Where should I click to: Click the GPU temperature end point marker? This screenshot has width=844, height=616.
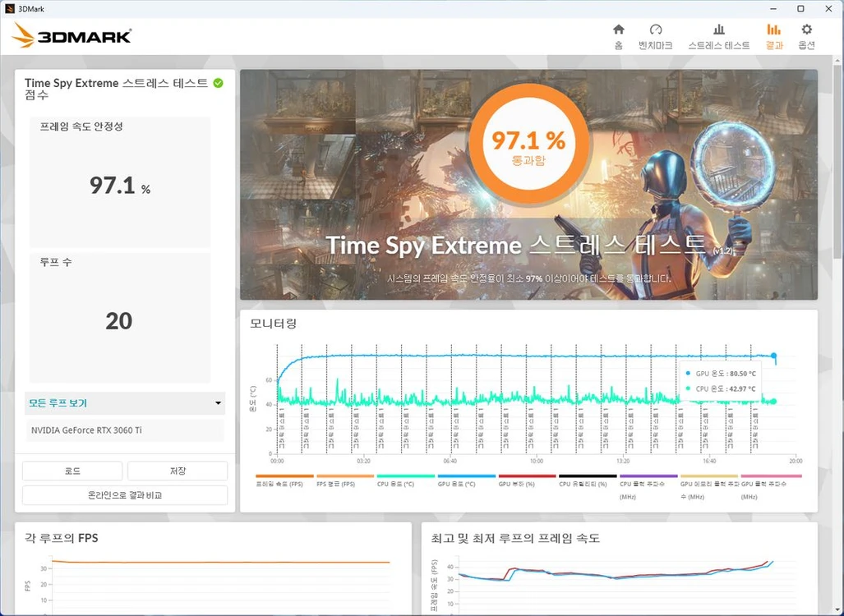click(x=773, y=356)
